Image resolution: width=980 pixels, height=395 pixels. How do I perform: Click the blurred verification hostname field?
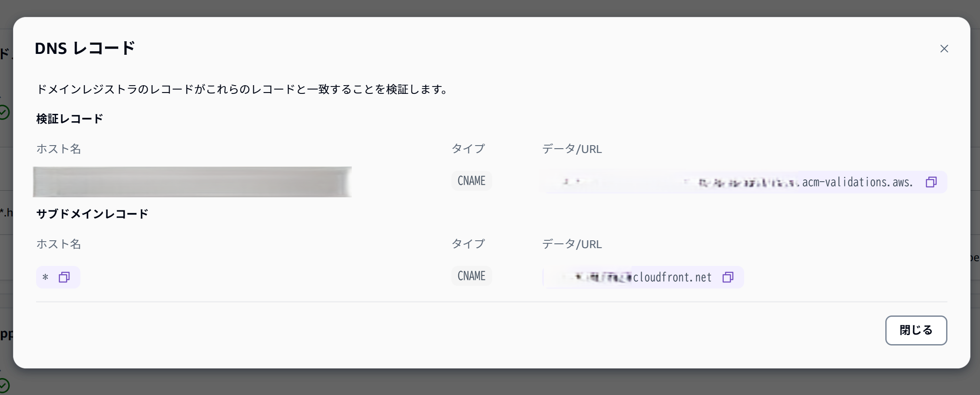(192, 182)
